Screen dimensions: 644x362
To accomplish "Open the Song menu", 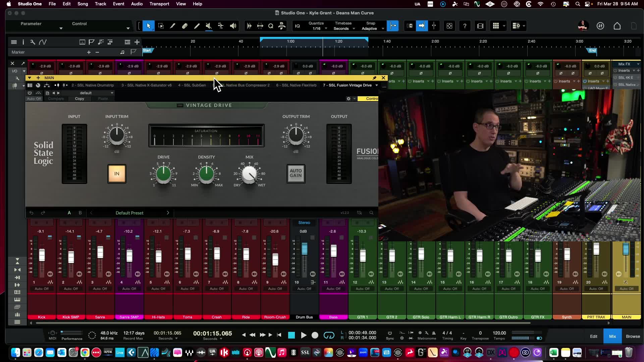I will click(83, 4).
